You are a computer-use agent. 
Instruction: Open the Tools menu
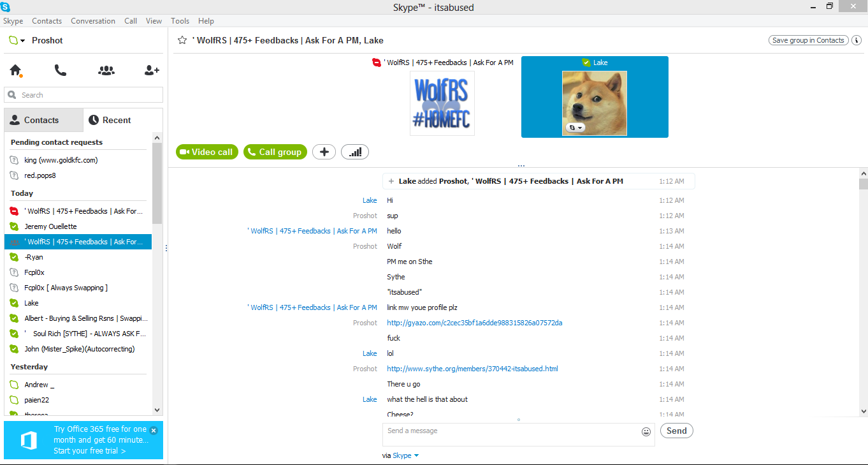(180, 21)
